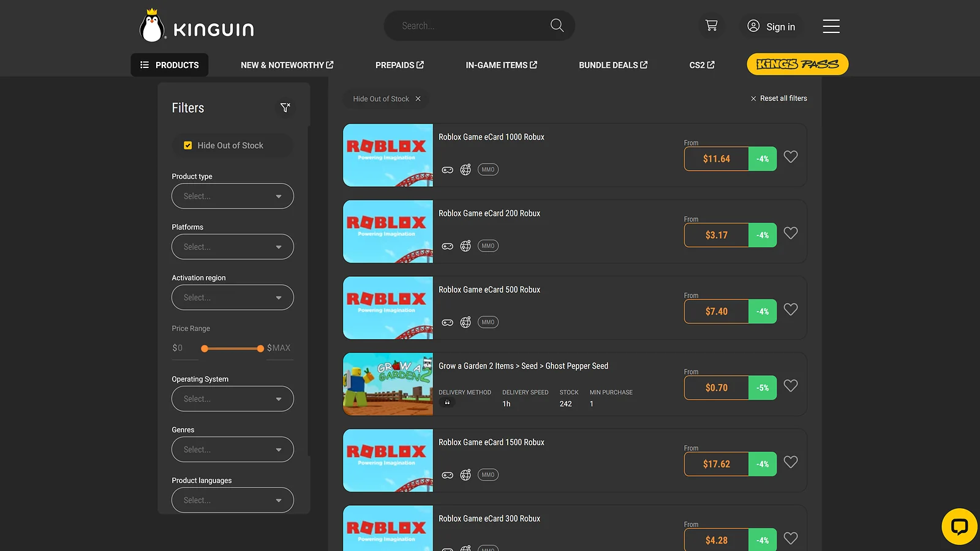Image resolution: width=980 pixels, height=551 pixels.
Task: Click gamepad icon on 1500 Robux card
Action: pyautogui.click(x=448, y=475)
